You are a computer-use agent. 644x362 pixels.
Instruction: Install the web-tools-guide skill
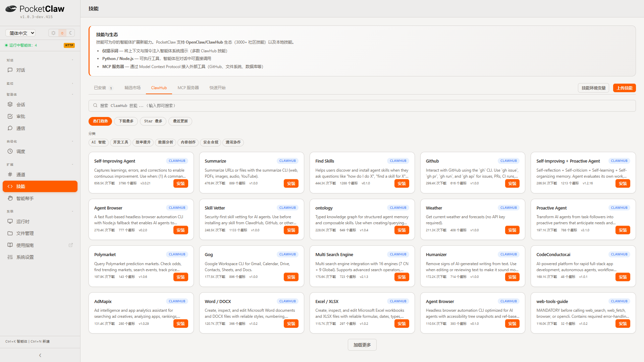[623, 324]
